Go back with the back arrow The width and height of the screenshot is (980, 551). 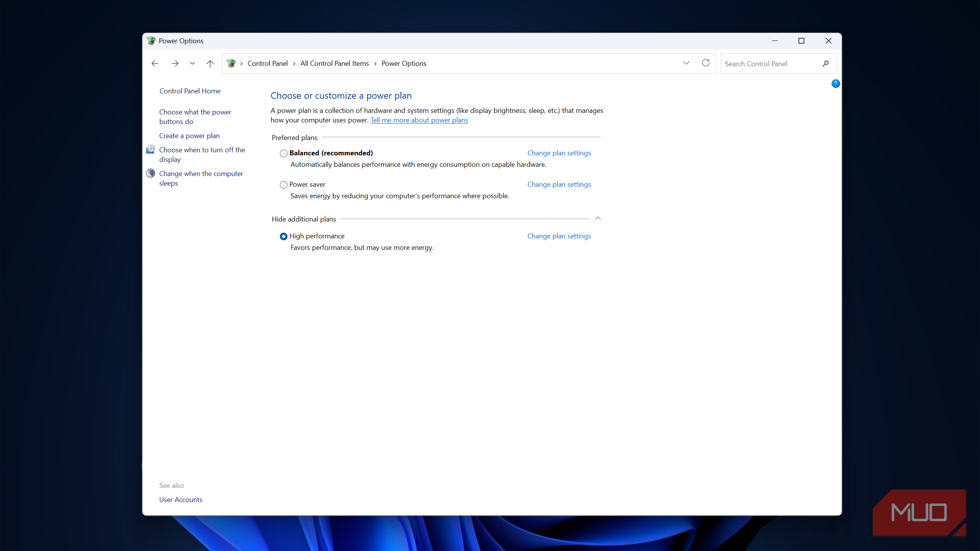point(155,64)
